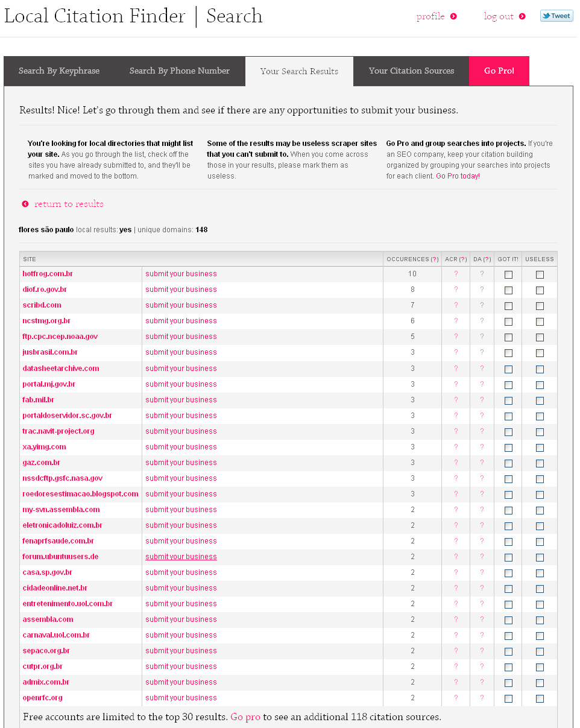Mark datasheetarchive.com as useless
Image resolution: width=580 pixels, height=728 pixels.
click(540, 369)
